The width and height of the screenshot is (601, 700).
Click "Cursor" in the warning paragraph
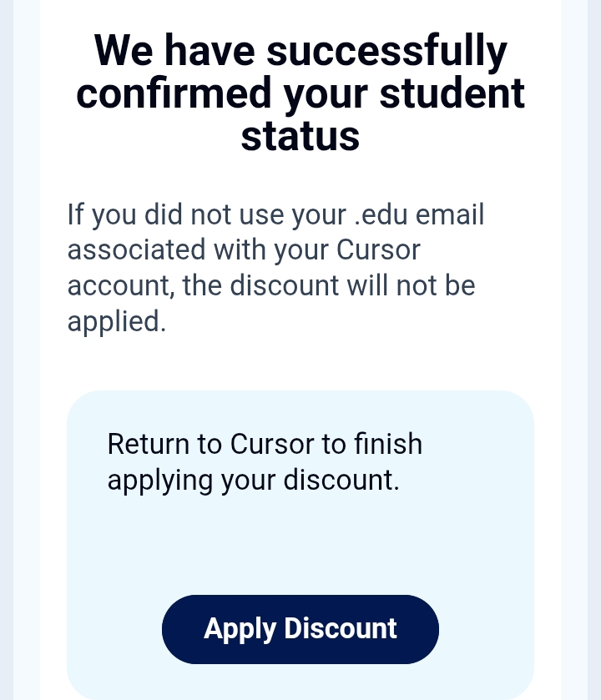(378, 250)
